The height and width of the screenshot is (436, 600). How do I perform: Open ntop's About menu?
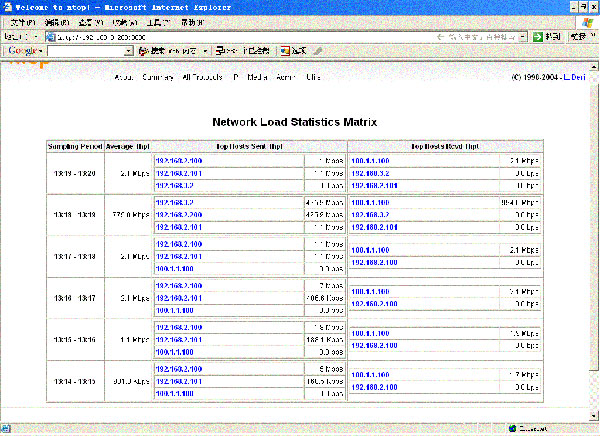pos(124,77)
